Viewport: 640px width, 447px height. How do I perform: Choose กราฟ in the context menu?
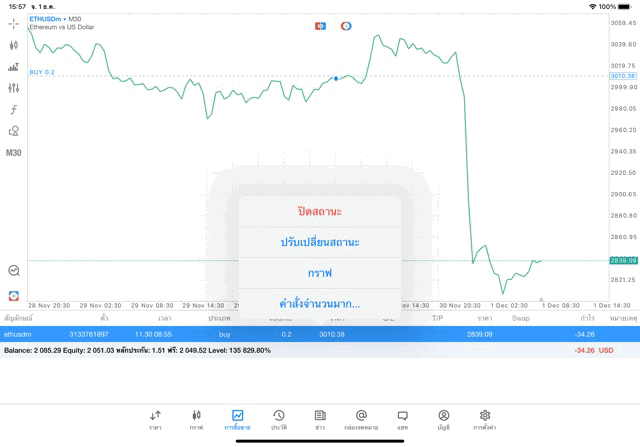coord(320,273)
